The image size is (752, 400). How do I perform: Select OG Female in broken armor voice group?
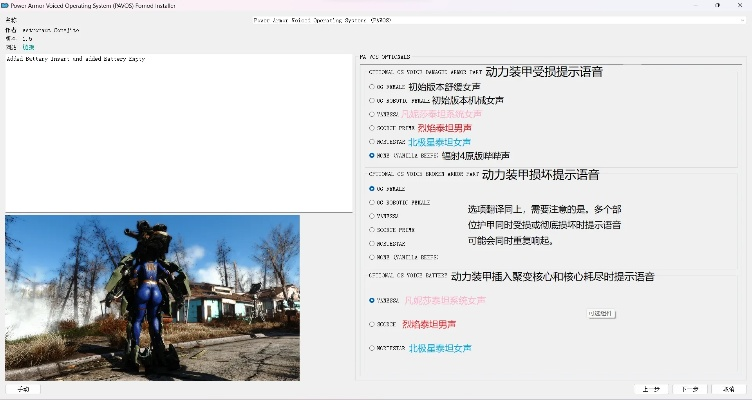coord(372,189)
